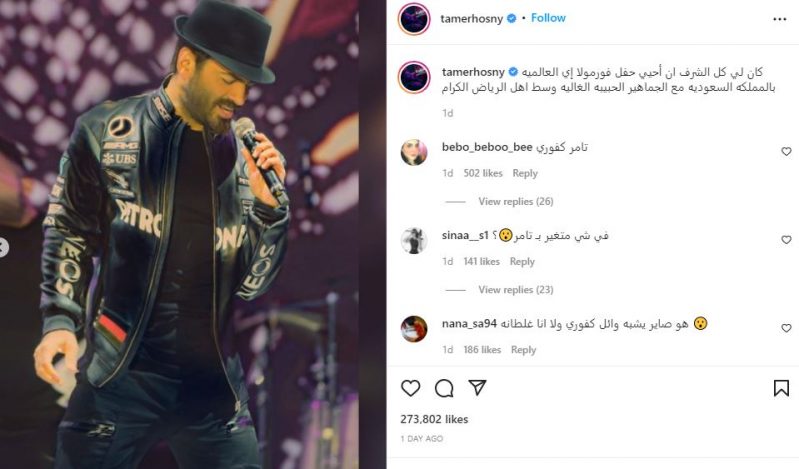Open tamerhosny profile picture in header
The width and height of the screenshot is (799, 469).
pyautogui.click(x=414, y=18)
